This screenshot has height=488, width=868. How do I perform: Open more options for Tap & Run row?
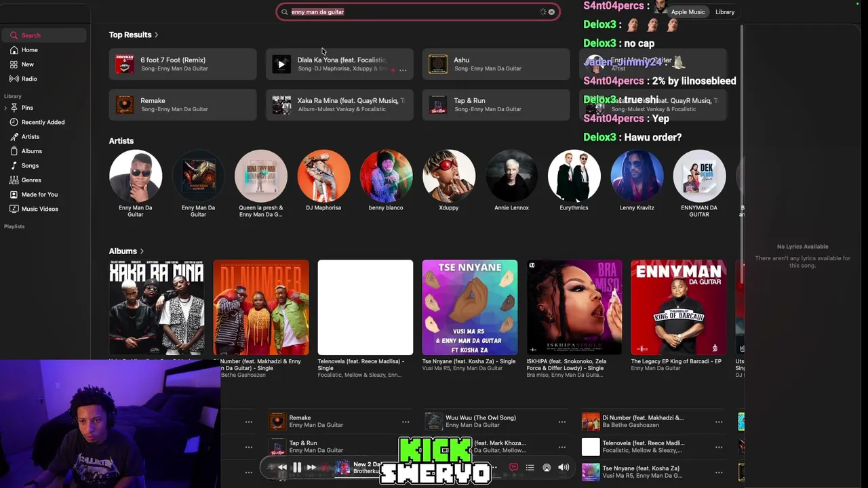406,447
